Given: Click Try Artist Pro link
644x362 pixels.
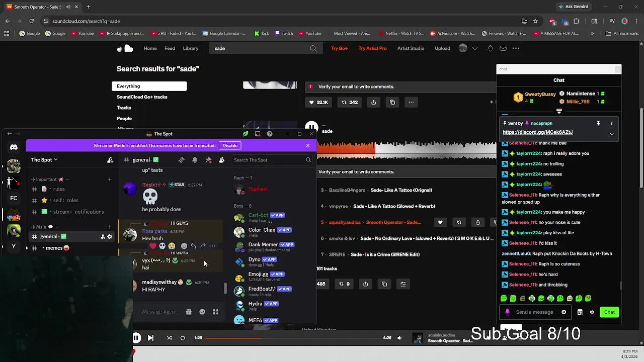Looking at the screenshot, I should 372,48.
